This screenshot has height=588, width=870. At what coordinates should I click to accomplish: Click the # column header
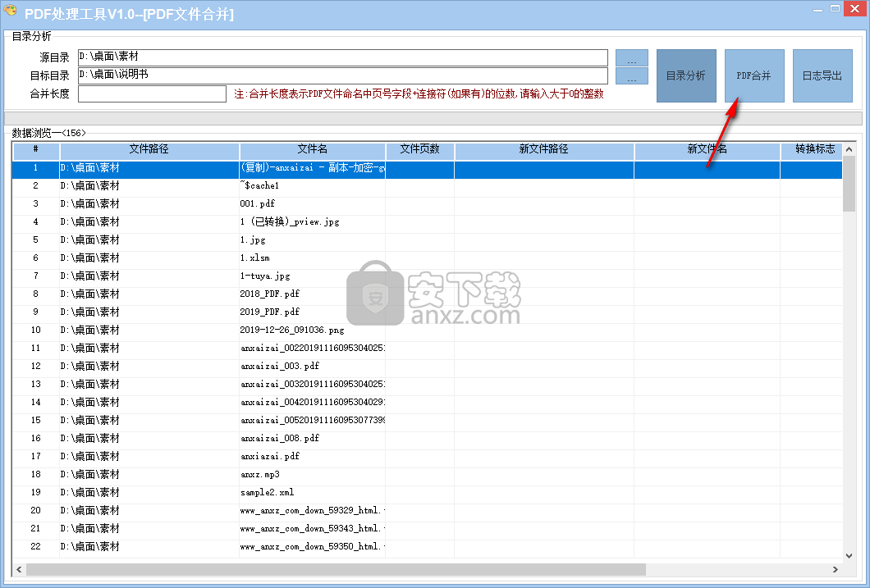(x=36, y=149)
